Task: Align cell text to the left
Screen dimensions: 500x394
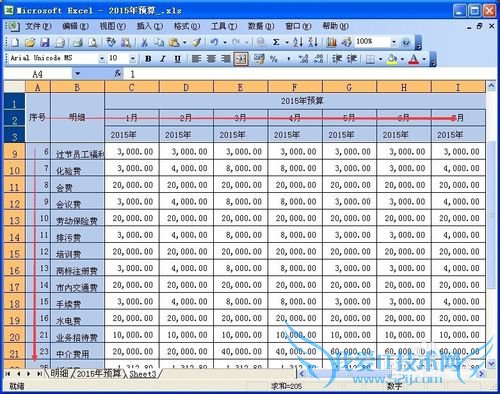Action: click(x=197, y=59)
